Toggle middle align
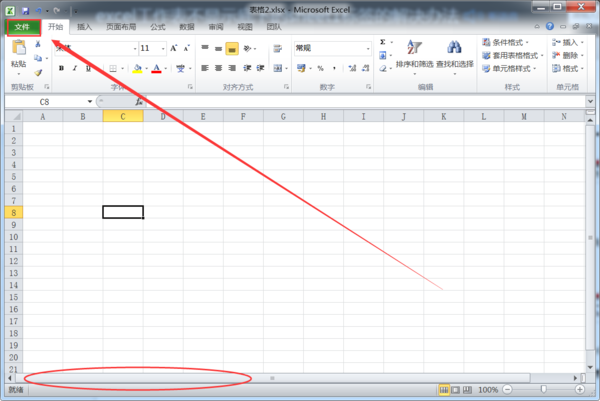 (218, 48)
